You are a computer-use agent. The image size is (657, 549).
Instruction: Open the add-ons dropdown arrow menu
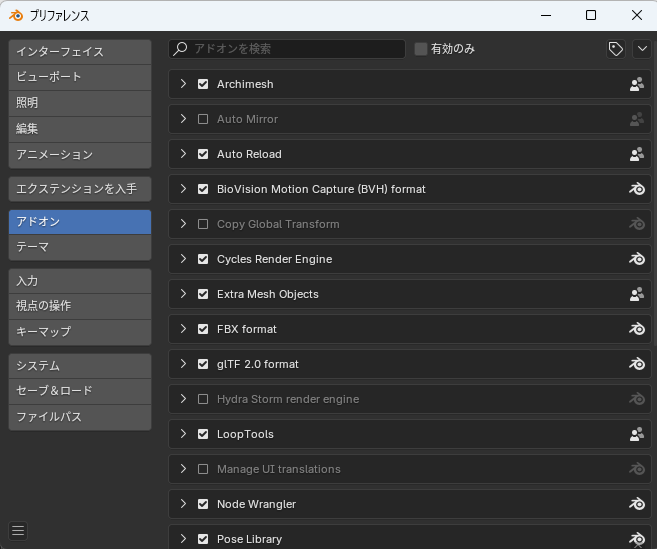(642, 49)
